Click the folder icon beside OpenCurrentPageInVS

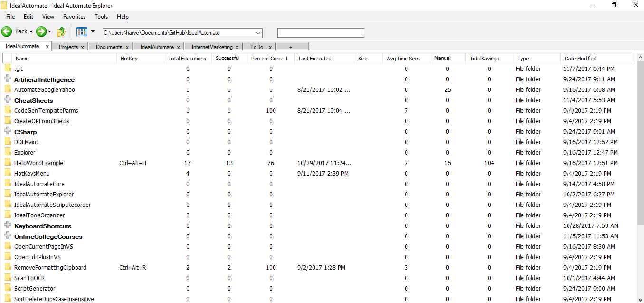8,246
